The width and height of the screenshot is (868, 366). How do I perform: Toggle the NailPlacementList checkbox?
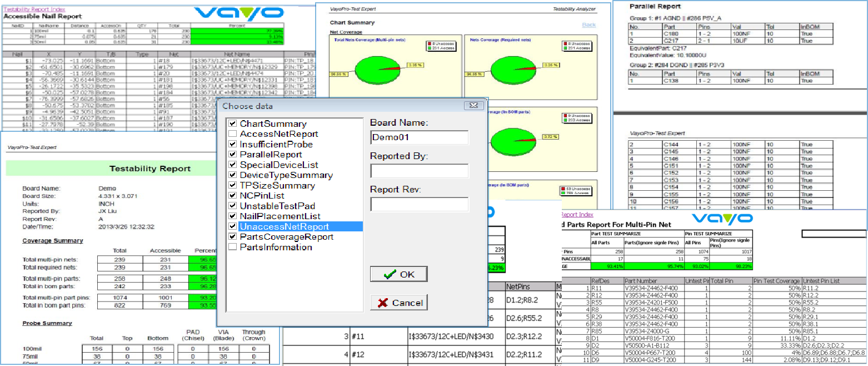point(233,216)
